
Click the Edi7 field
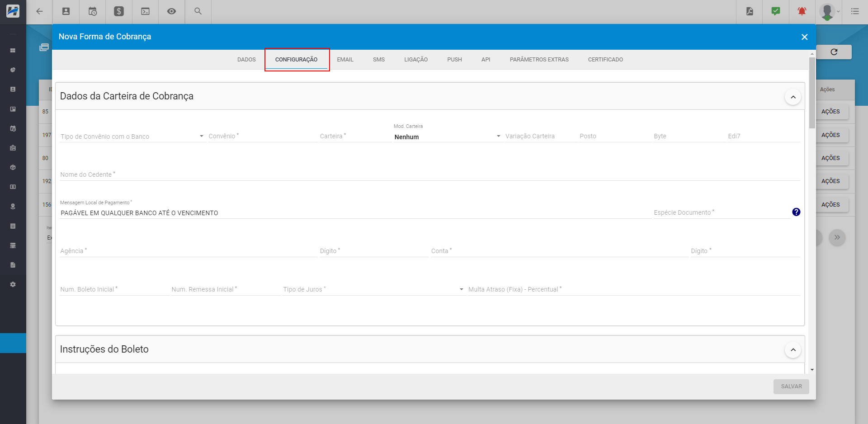point(764,137)
